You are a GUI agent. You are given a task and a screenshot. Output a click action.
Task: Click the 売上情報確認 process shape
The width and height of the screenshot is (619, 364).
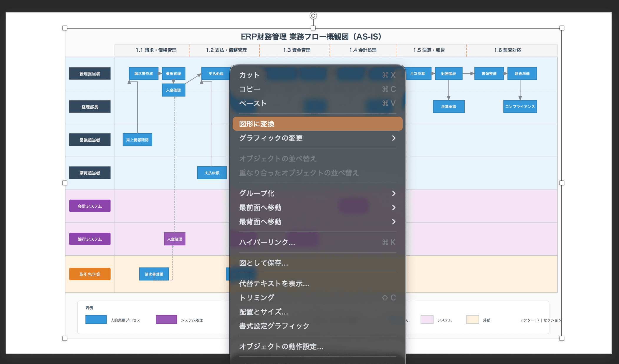click(x=137, y=140)
